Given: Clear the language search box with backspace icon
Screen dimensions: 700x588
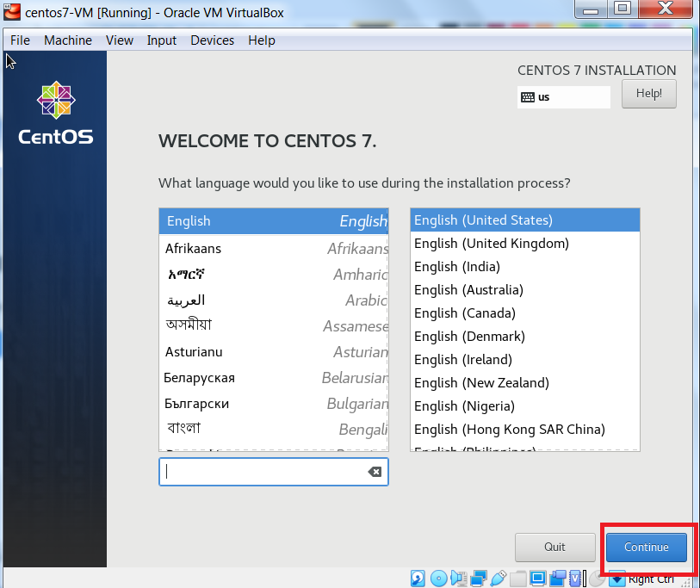Looking at the screenshot, I should coord(374,472).
